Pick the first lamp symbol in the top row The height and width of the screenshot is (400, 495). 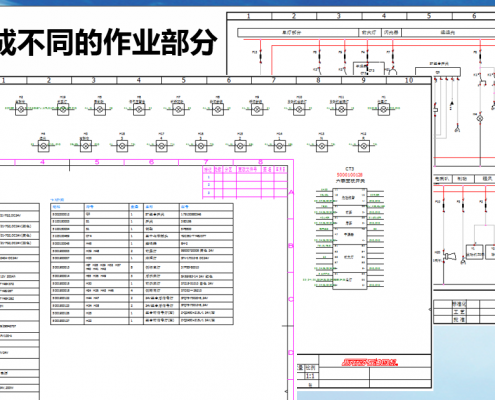(x=21, y=109)
